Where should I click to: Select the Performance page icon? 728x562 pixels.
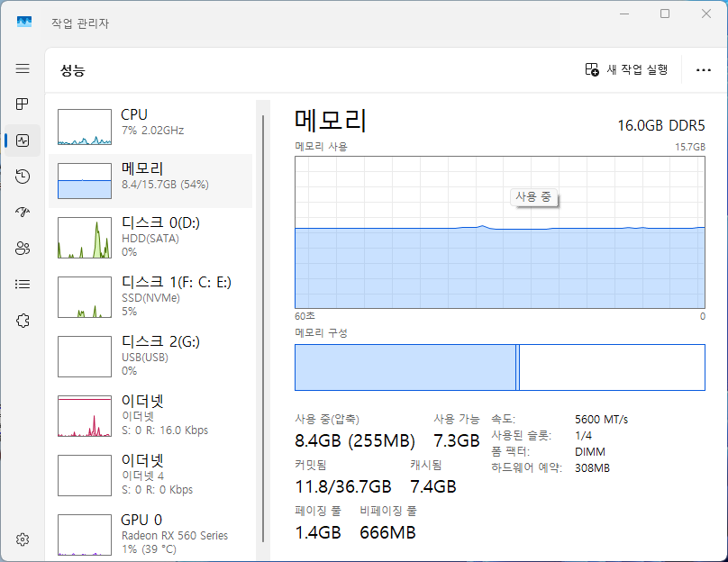23,140
